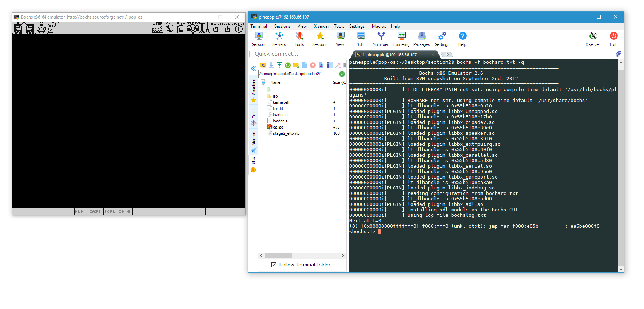Toggle mouse capture icon in Bochs
The width and height of the screenshot is (644, 309).
point(53,28)
